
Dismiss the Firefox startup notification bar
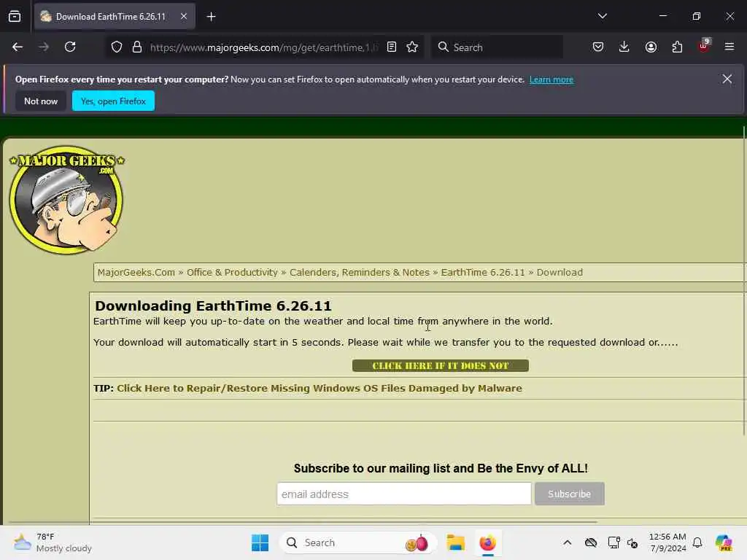[727, 79]
